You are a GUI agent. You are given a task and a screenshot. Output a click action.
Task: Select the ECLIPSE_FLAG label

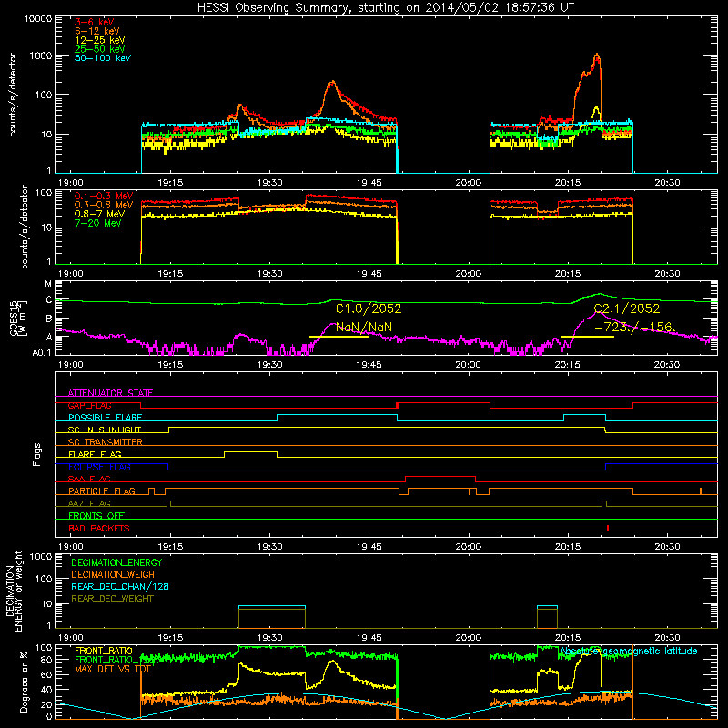pos(99,467)
